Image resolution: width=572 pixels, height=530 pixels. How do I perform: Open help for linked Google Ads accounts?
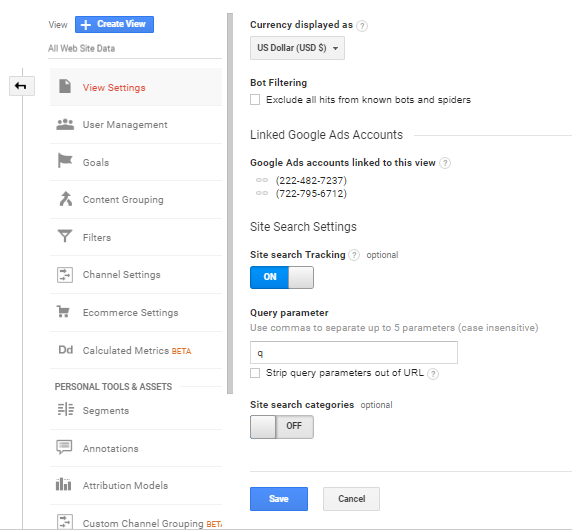pyautogui.click(x=445, y=163)
